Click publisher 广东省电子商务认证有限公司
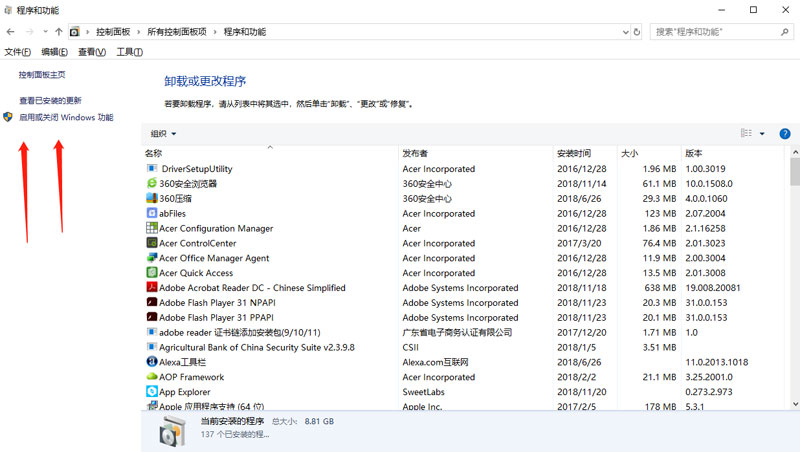Screen dimensions: 800x452 coord(457,332)
